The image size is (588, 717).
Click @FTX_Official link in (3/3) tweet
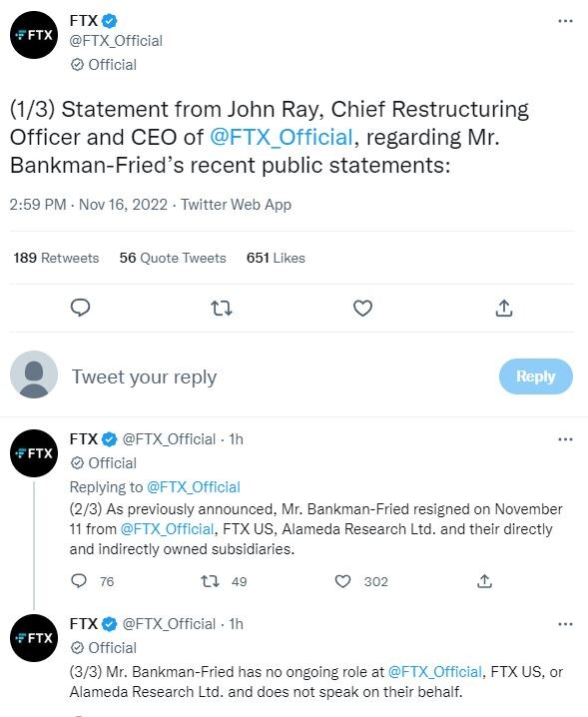435,672
